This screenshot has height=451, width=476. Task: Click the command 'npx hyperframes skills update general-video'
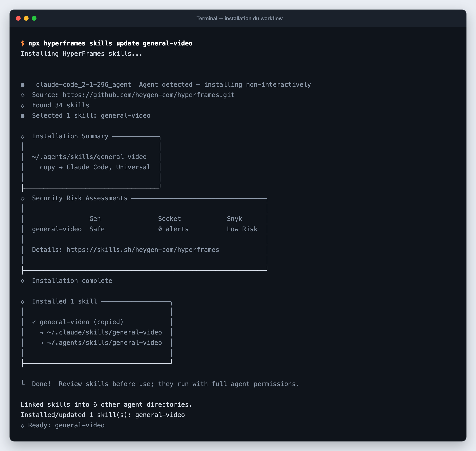[110, 43]
